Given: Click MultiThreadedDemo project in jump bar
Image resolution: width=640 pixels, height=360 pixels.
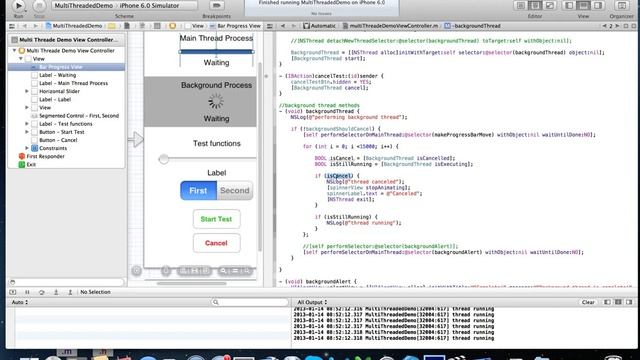Looking at the screenshot, I should click(x=74, y=26).
